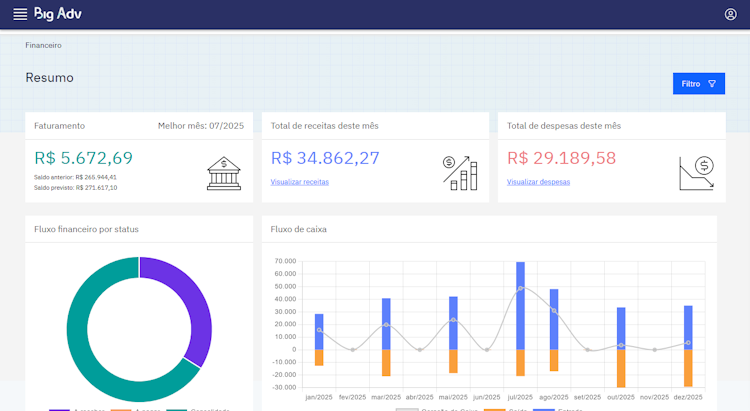The width and height of the screenshot is (750, 411).
Task: Toggle the purple A receber legend item
Action: point(77,410)
